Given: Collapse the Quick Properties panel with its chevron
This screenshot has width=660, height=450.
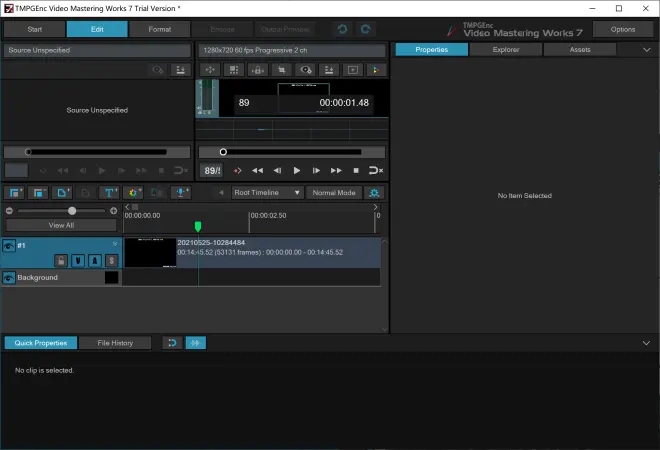Looking at the screenshot, I should 646,343.
